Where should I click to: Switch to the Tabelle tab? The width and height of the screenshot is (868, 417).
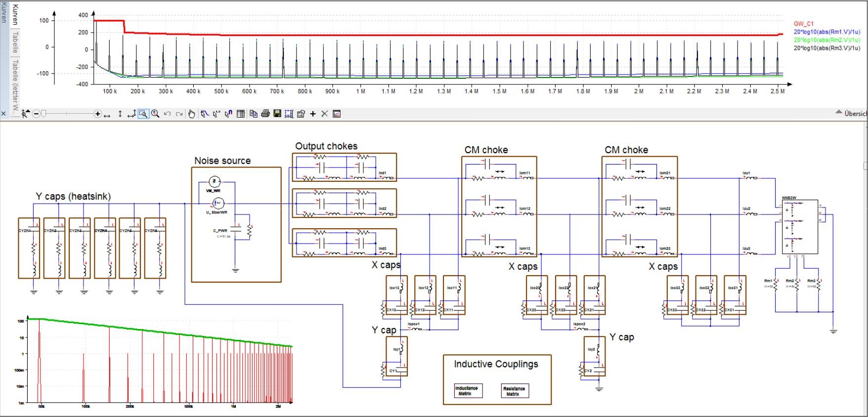(15, 42)
